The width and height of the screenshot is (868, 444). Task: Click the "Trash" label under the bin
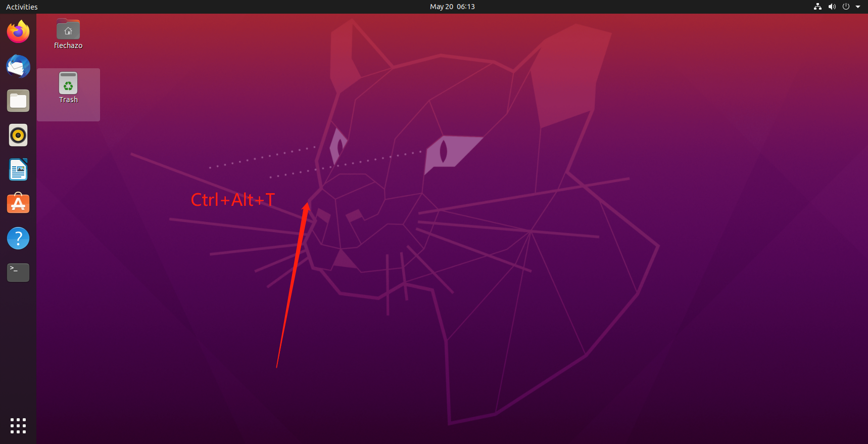pyautogui.click(x=68, y=100)
